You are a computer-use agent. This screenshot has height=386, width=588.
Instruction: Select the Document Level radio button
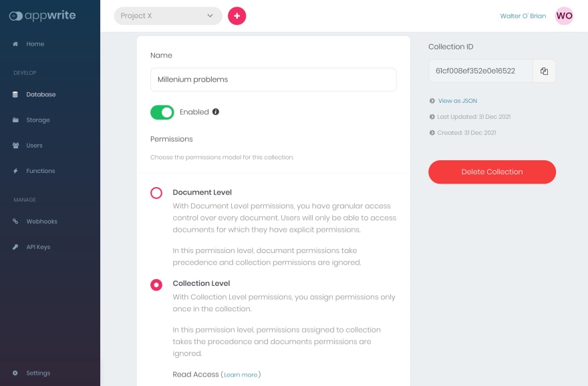tap(156, 193)
